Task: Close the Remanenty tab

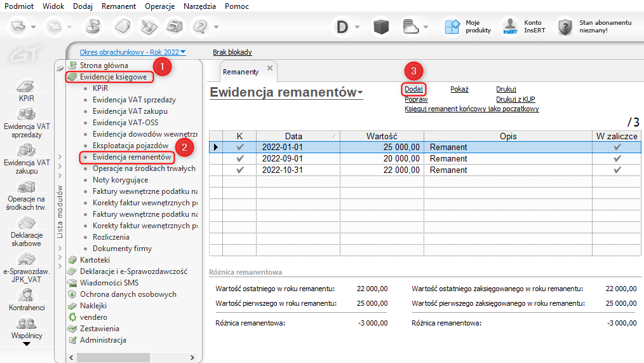Action: [270, 68]
